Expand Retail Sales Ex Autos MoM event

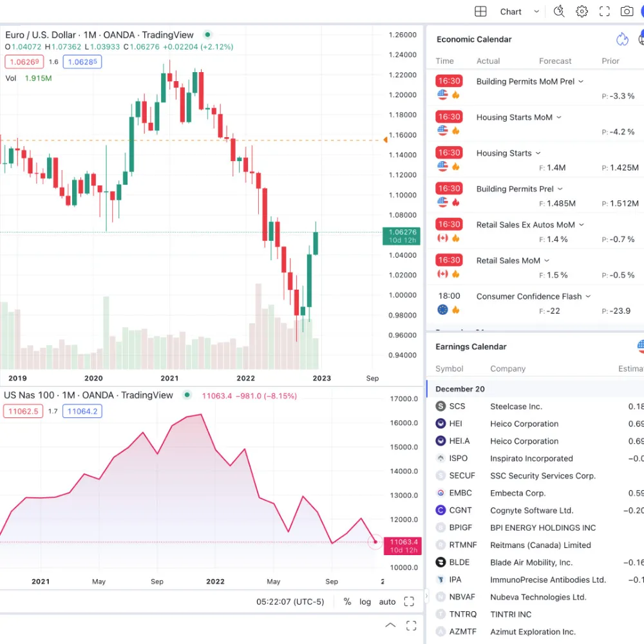click(581, 224)
